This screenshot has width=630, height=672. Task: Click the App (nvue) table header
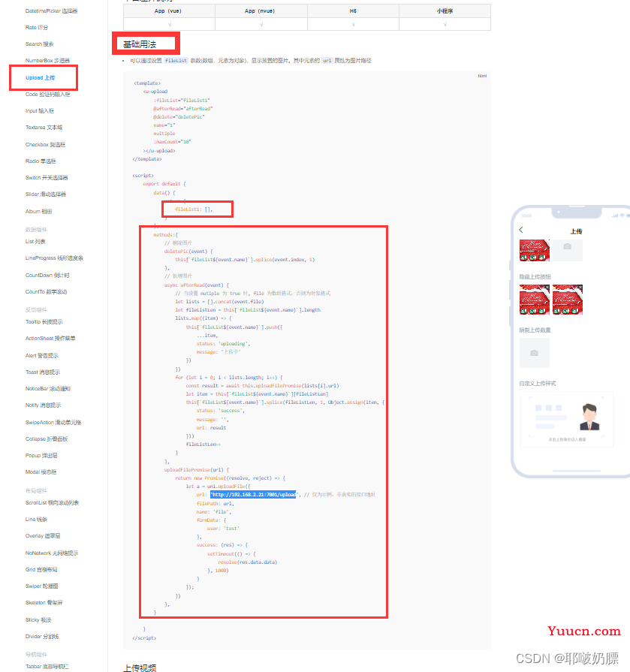[260, 11]
